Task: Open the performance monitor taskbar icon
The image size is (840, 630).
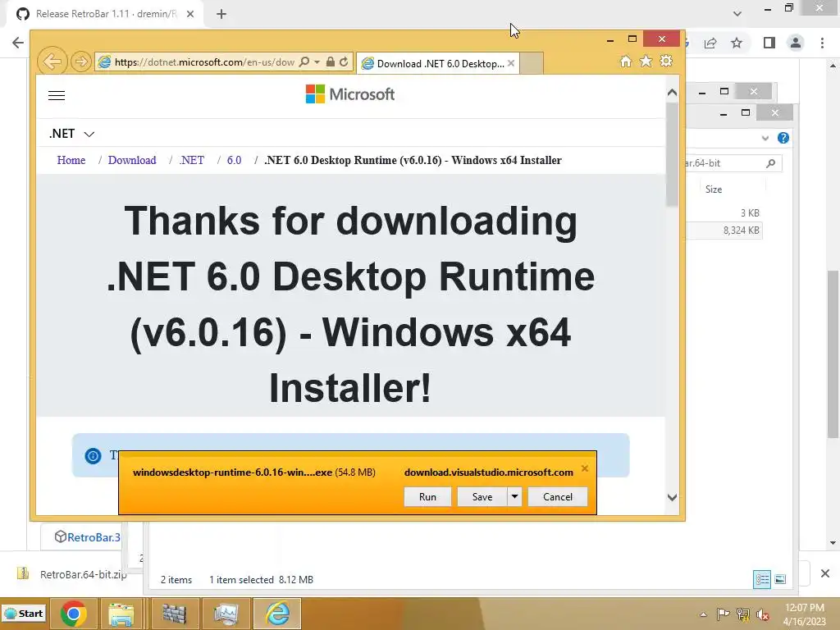Action: (226, 614)
